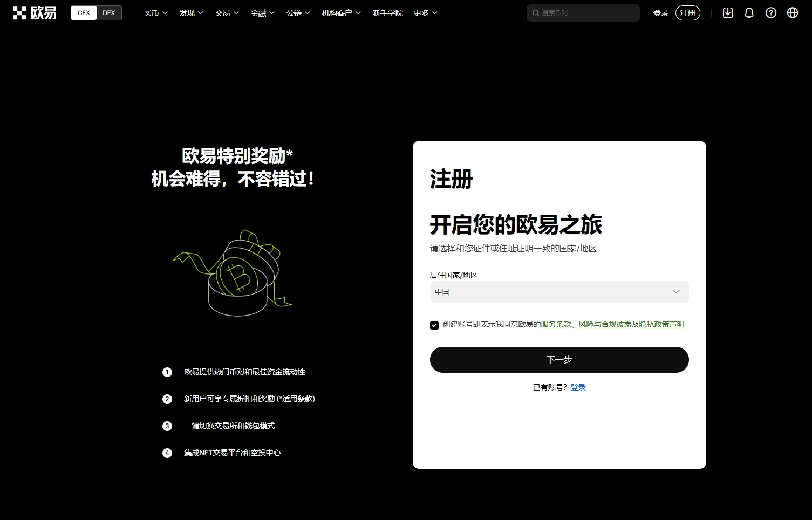Click the checked agreement checkbox icon
812x520 pixels.
coord(434,325)
